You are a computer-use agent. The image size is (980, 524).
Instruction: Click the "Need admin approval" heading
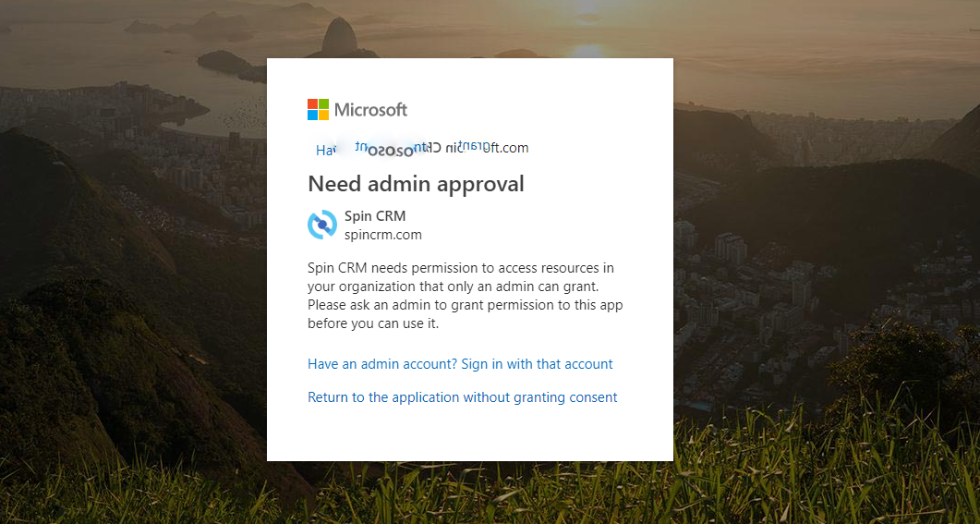click(416, 184)
